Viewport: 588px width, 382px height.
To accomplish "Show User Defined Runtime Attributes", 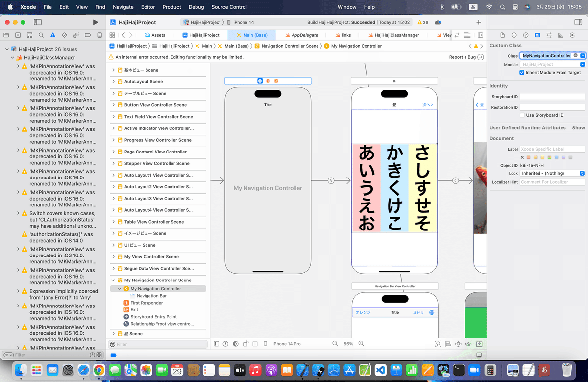I will tap(579, 128).
